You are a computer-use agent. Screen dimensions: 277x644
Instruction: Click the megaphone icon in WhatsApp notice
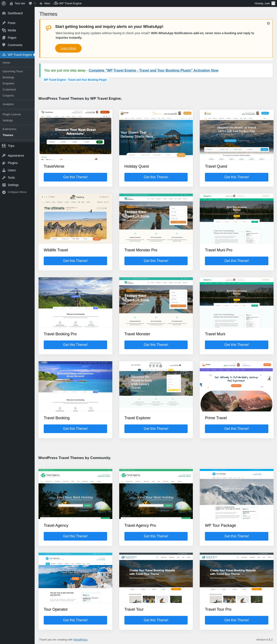(x=48, y=28)
